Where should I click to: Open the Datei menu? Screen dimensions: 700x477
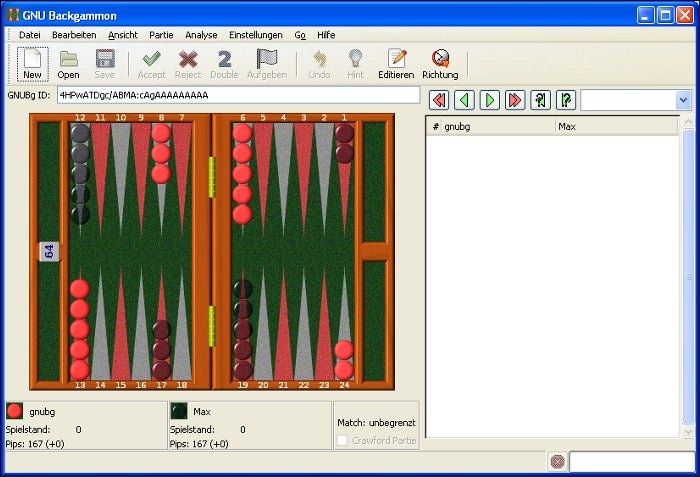point(29,35)
